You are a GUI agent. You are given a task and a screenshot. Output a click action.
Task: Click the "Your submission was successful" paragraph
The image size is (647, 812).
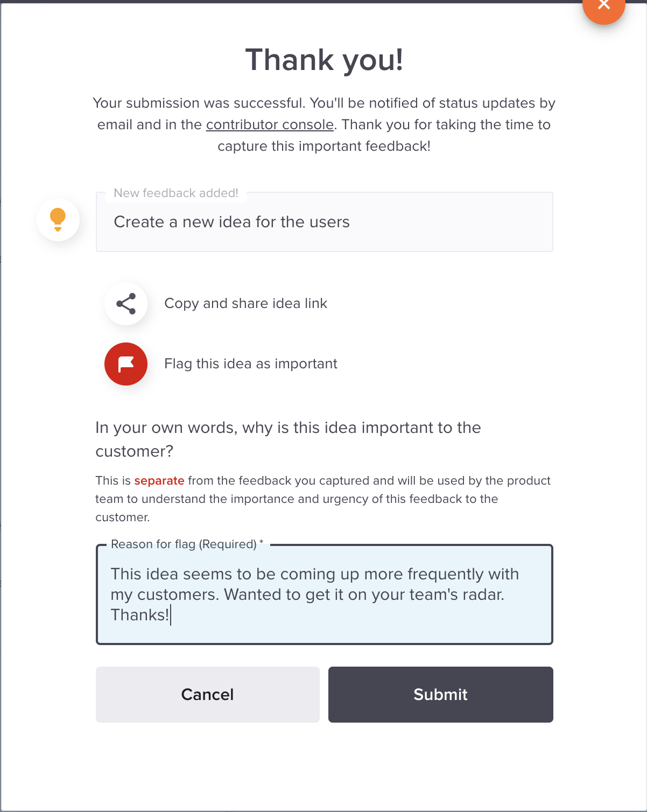[324, 124]
